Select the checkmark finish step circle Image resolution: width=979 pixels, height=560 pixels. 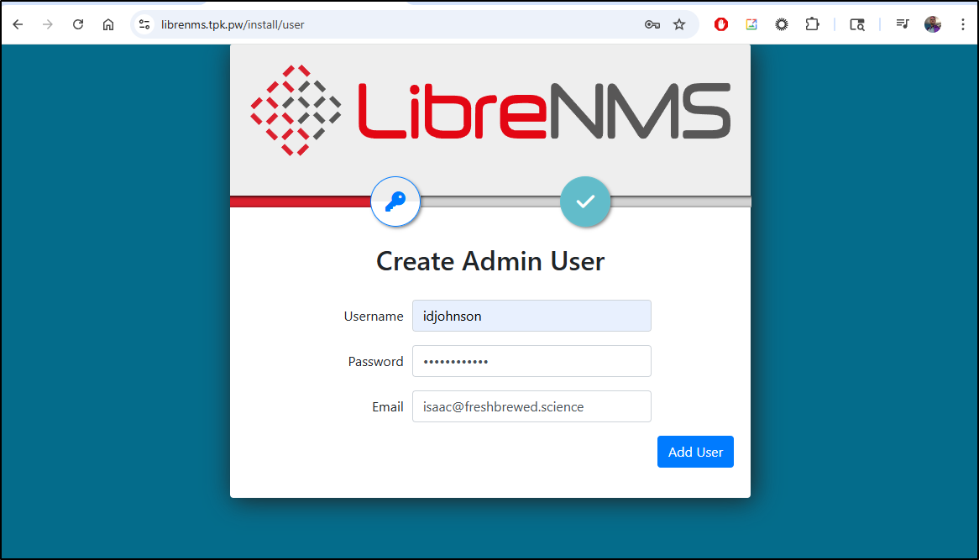(x=585, y=201)
